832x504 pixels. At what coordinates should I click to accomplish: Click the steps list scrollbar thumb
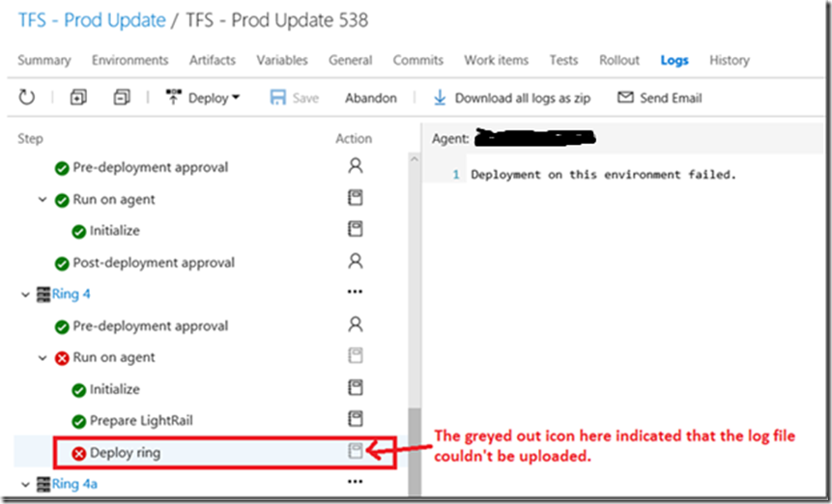coord(415,452)
